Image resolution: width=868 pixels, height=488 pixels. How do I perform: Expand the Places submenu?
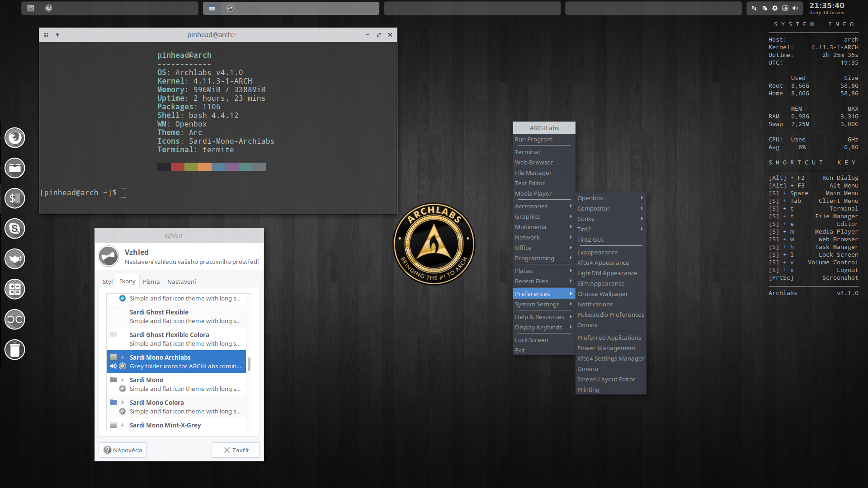[544, 271]
